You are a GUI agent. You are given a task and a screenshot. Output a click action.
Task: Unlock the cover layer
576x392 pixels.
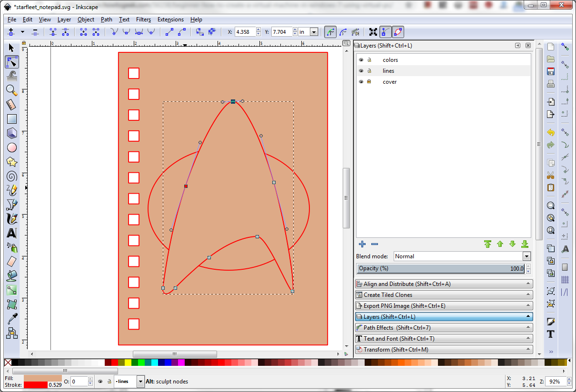point(369,82)
